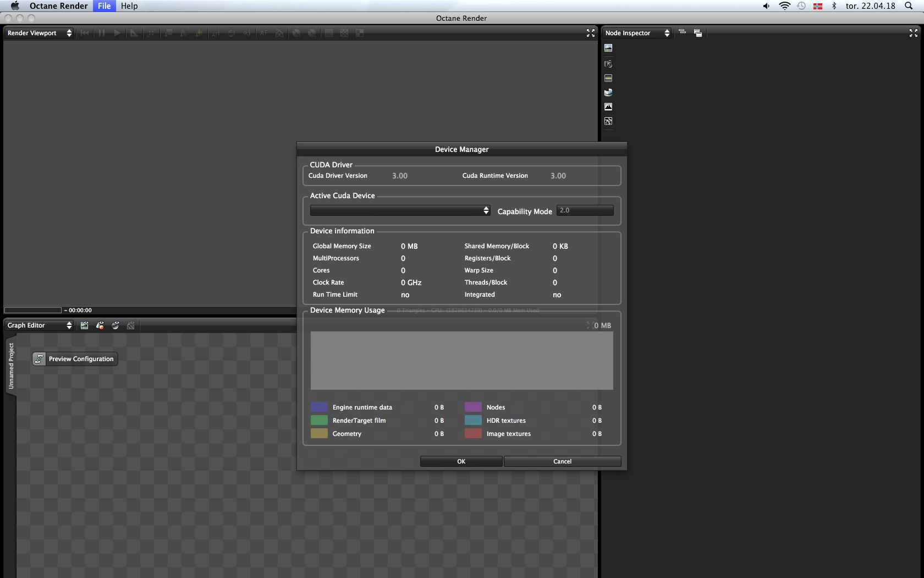The image size is (924, 578).
Task: Select the environment cylinder icon
Action: tap(608, 92)
